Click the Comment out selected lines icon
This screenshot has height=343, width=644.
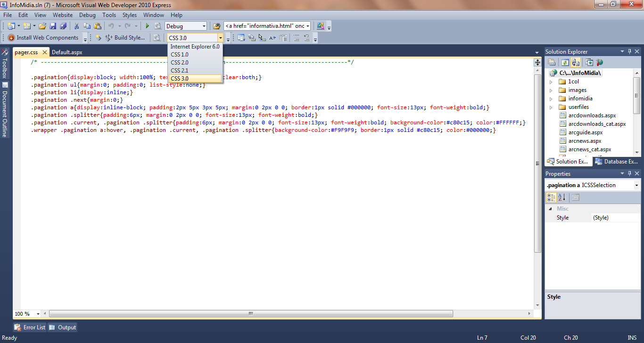297,38
